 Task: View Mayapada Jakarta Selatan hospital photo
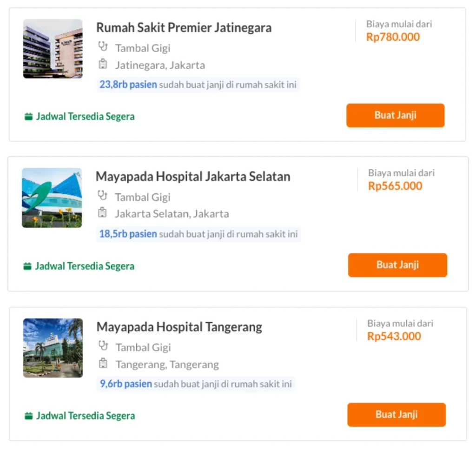pyautogui.click(x=52, y=198)
